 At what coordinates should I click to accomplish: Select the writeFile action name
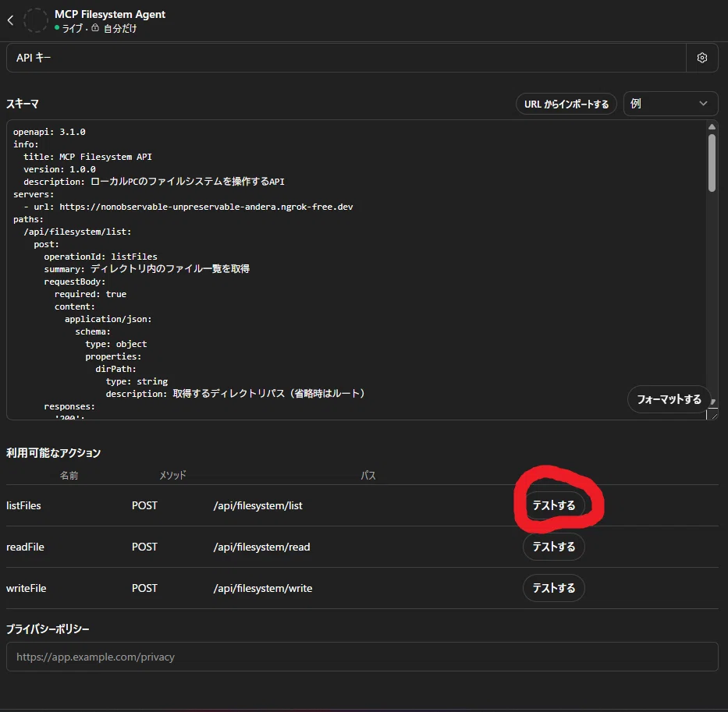click(x=26, y=588)
